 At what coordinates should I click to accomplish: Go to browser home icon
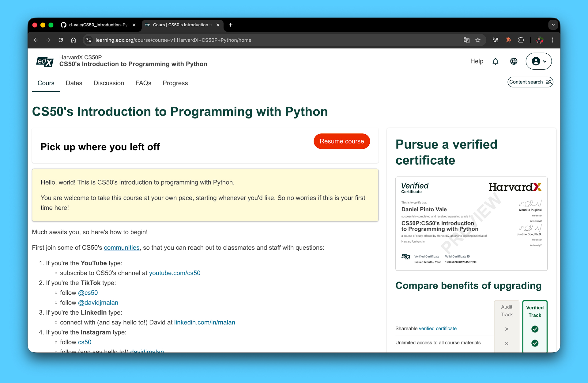[73, 40]
